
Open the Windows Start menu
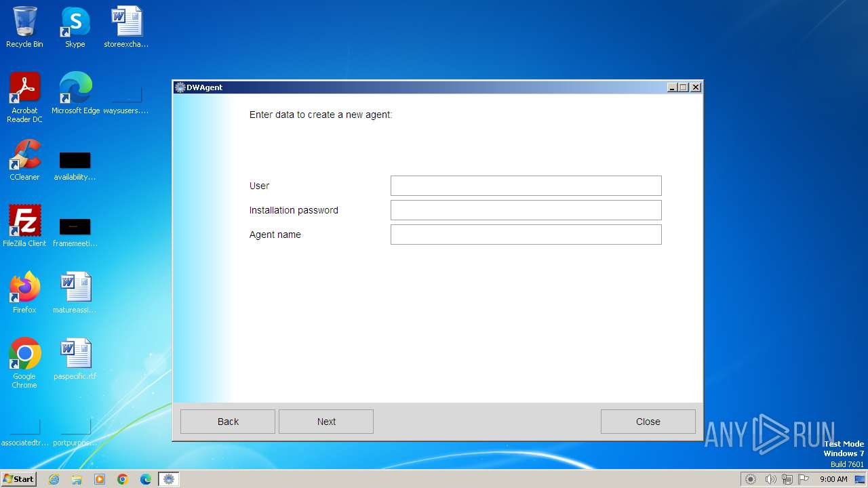tap(19, 479)
